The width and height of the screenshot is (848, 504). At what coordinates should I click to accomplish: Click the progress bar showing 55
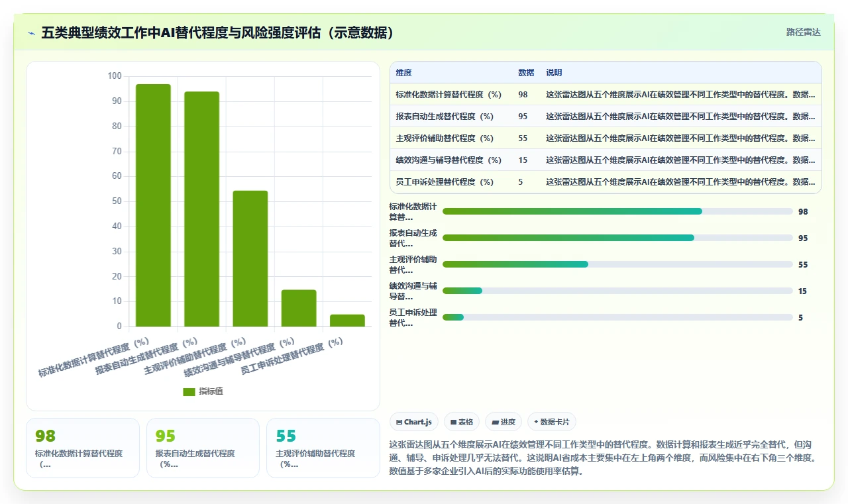tap(617, 264)
